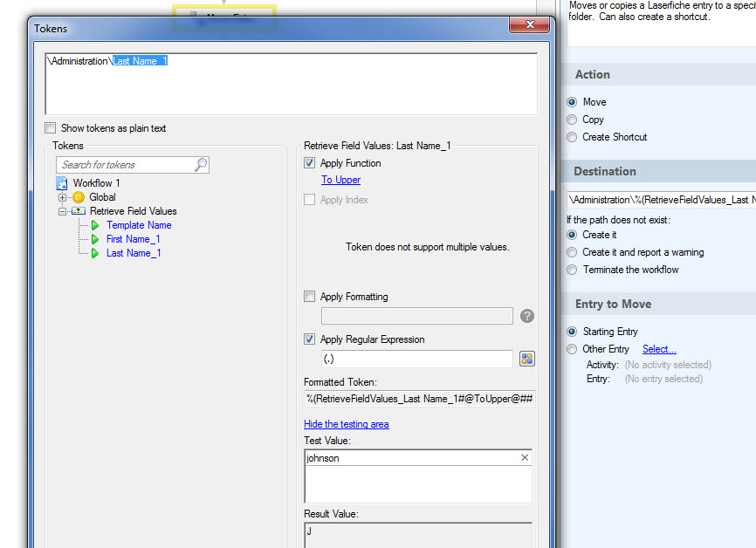
Task: Click the Search for tokens field
Action: click(125, 165)
